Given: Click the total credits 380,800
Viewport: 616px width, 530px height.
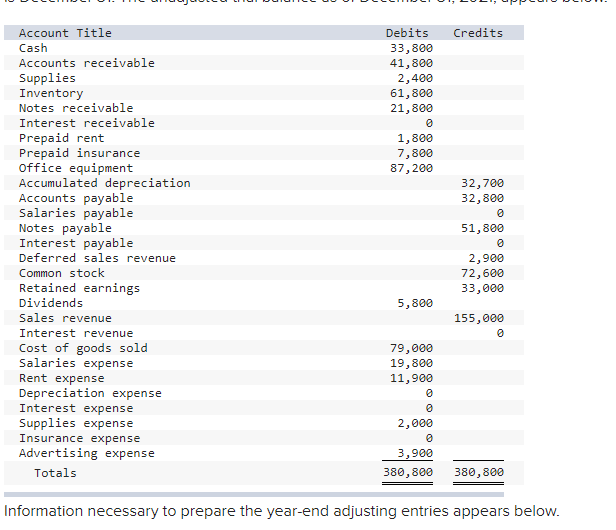Looking at the screenshot, I should click(x=479, y=472).
